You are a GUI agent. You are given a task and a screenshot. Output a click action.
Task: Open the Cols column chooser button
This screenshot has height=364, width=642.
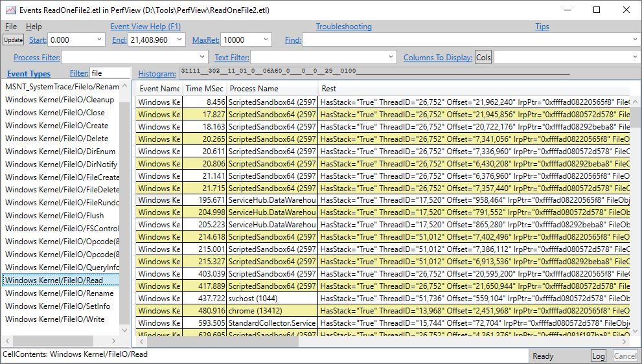(483, 58)
